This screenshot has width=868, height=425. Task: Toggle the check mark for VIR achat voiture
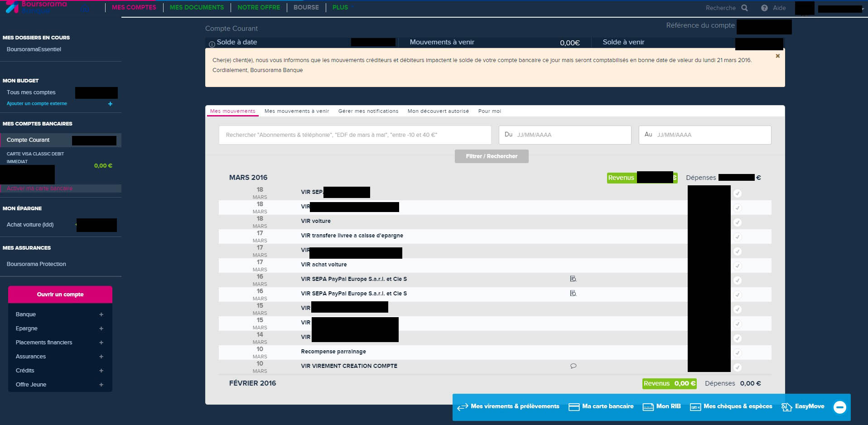[738, 266]
